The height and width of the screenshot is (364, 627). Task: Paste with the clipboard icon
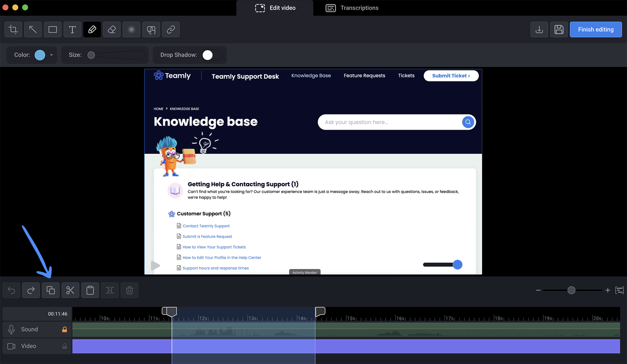click(90, 290)
